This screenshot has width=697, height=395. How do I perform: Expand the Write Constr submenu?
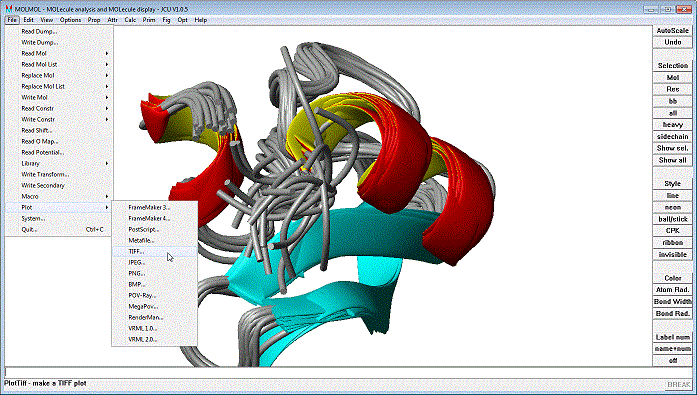pyautogui.click(x=59, y=120)
